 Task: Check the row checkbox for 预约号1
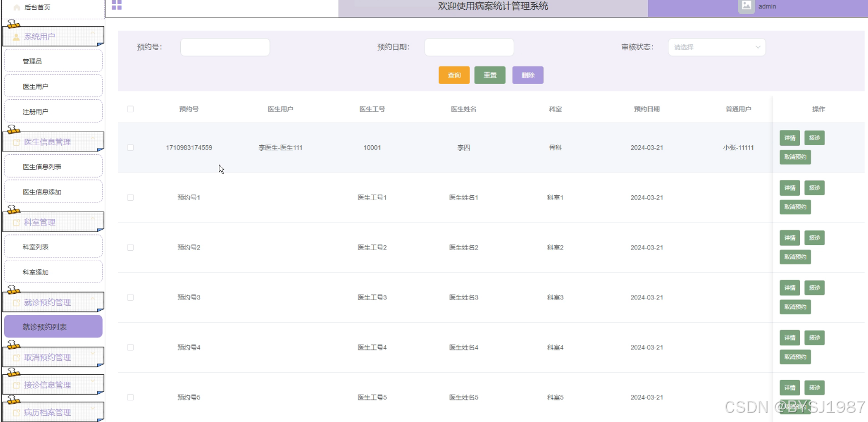[130, 197]
